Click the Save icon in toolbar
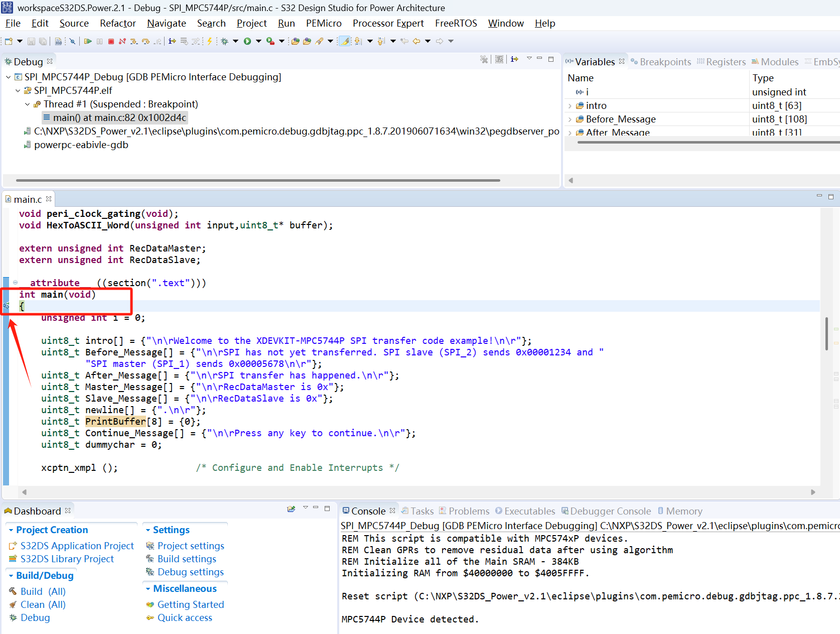Image resolution: width=840 pixels, height=634 pixels. (x=31, y=41)
